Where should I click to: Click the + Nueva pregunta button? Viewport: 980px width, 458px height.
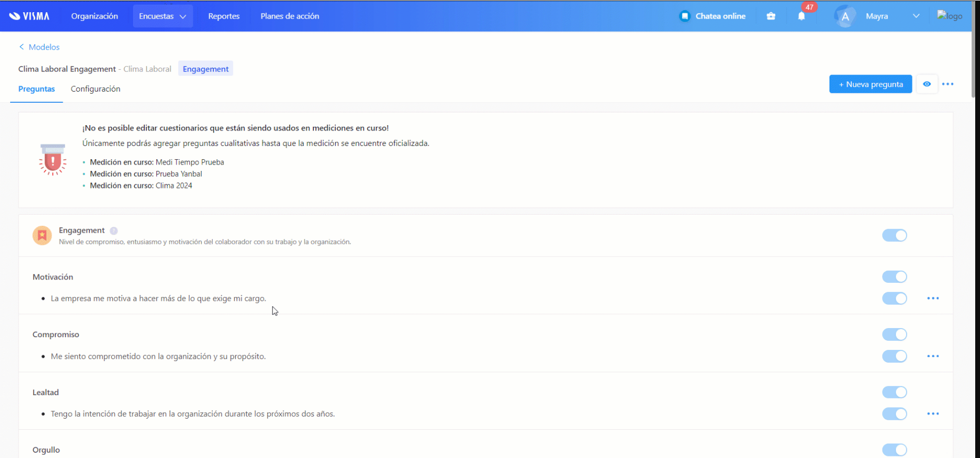coord(870,84)
